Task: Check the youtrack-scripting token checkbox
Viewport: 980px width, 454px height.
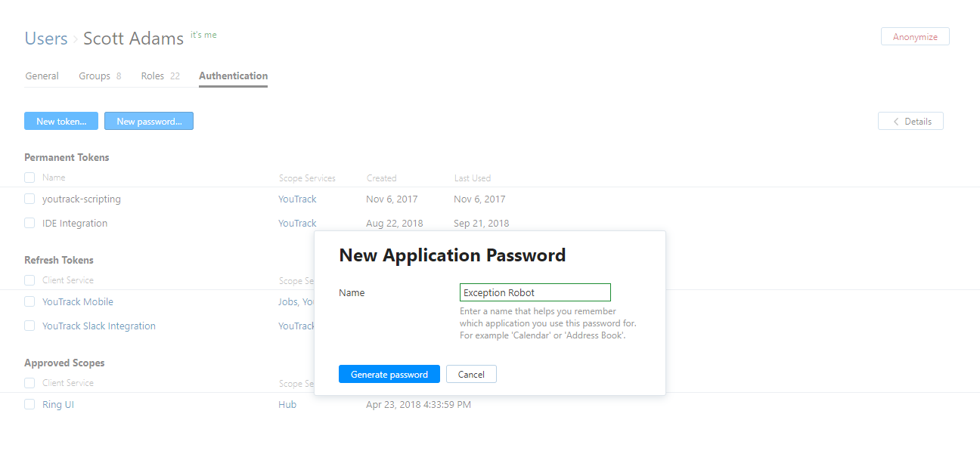Action: tap(29, 199)
